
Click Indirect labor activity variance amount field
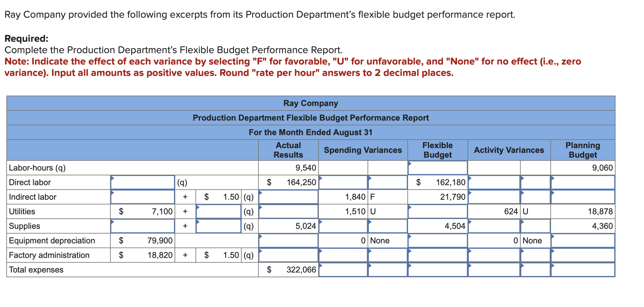pyautogui.click(x=494, y=197)
